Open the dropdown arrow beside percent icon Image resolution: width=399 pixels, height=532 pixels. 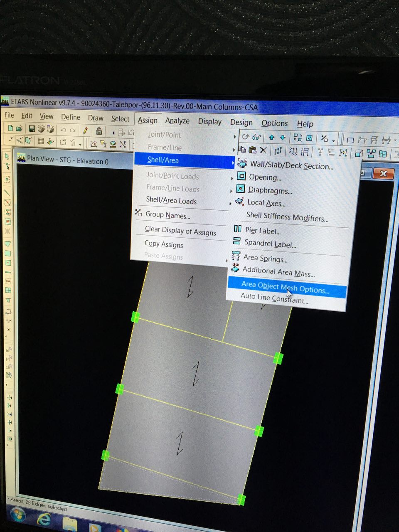click(333, 140)
